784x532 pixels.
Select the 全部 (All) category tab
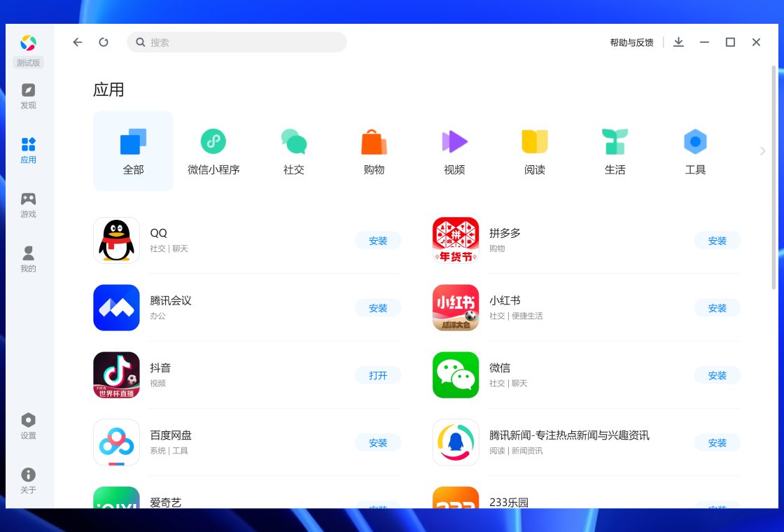coord(134,150)
